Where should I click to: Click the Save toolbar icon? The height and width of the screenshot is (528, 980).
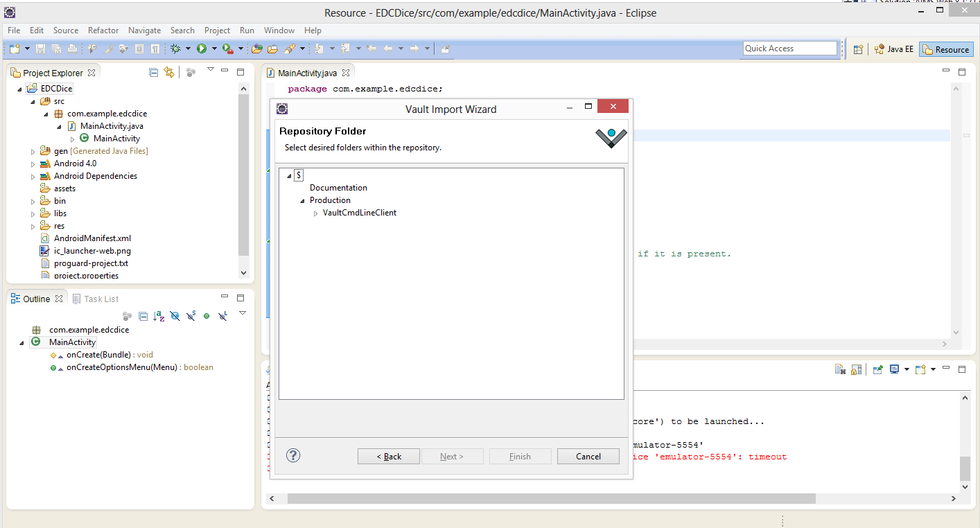tap(40, 49)
